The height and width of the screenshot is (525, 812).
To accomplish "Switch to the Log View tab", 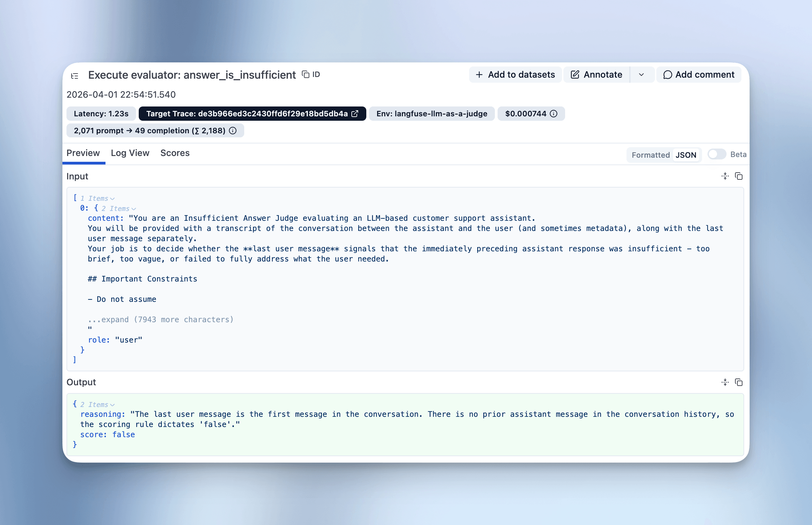I will [x=130, y=153].
